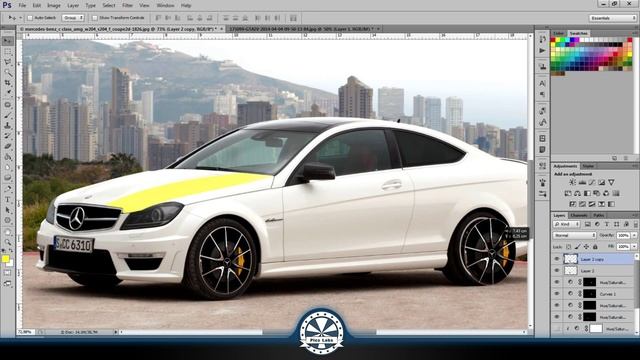Toggle lock position
This screenshot has width=640, height=360.
pyautogui.click(x=587, y=247)
